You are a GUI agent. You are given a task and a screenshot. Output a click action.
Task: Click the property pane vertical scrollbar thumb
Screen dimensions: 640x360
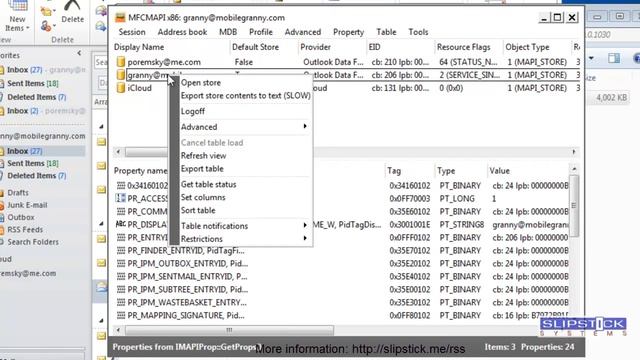point(574,206)
